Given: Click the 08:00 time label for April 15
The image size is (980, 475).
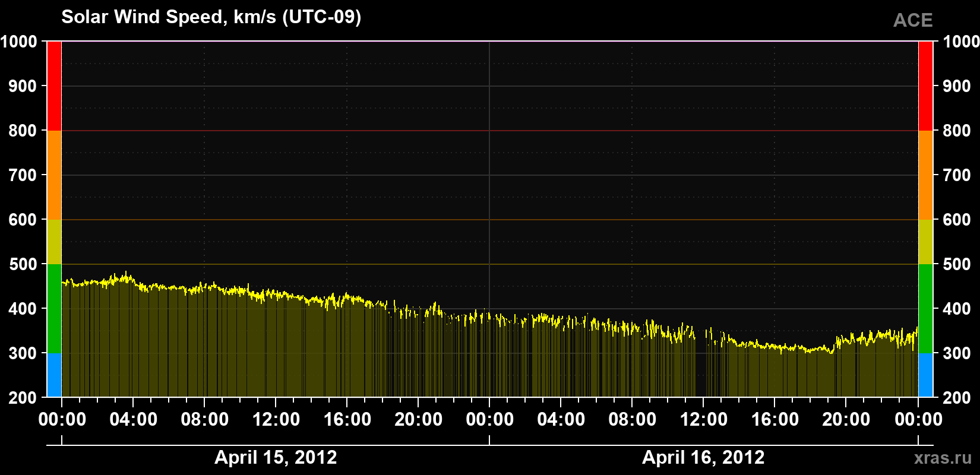Looking at the screenshot, I should [204, 420].
